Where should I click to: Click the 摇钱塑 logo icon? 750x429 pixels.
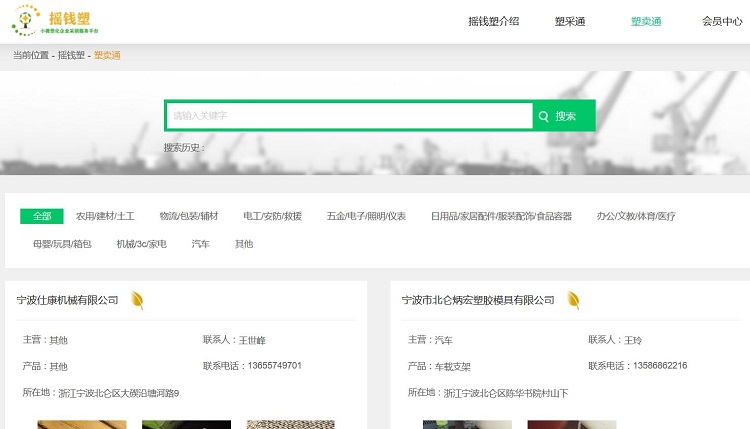click(24, 20)
